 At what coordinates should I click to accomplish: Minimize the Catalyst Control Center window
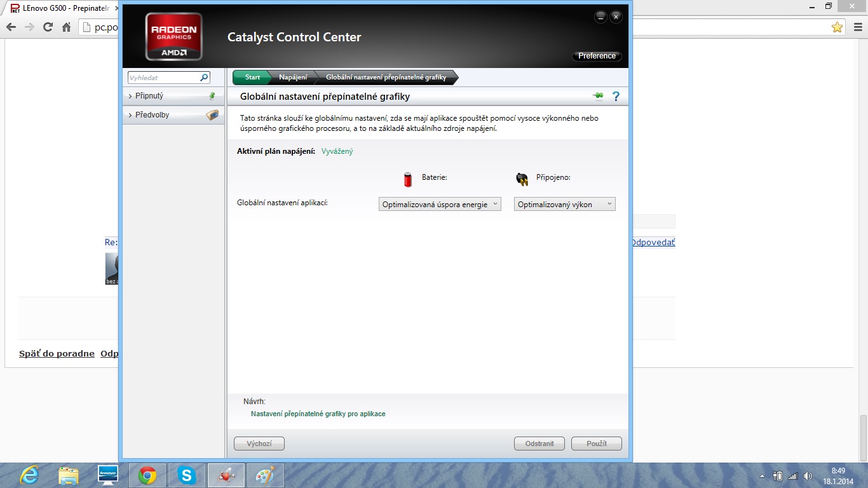tap(600, 17)
